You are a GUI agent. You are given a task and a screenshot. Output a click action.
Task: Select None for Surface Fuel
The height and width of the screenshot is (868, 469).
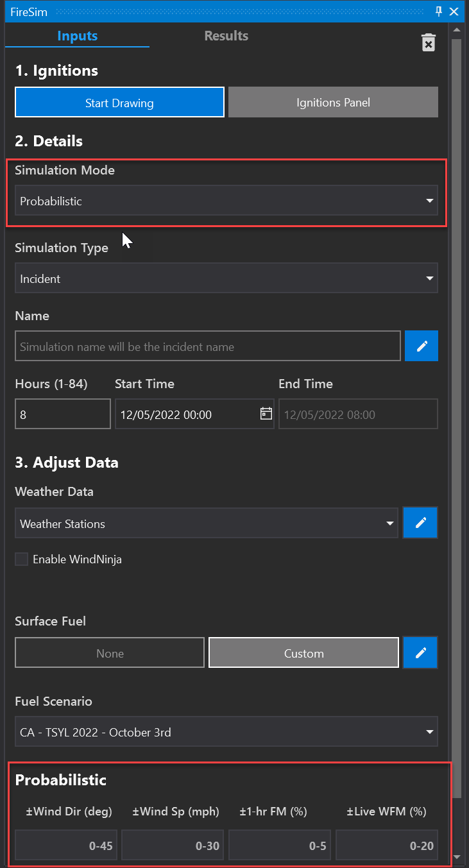point(110,653)
